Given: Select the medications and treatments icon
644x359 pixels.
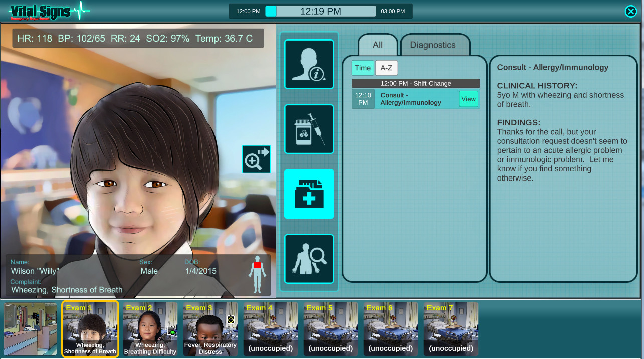Looking at the screenshot, I should pos(308,129).
